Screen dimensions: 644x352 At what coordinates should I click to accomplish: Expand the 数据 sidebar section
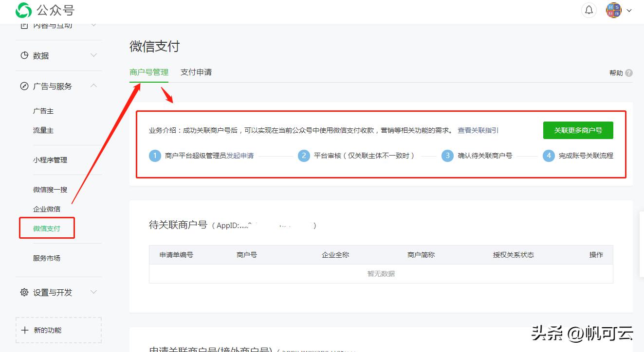pyautogui.click(x=93, y=55)
